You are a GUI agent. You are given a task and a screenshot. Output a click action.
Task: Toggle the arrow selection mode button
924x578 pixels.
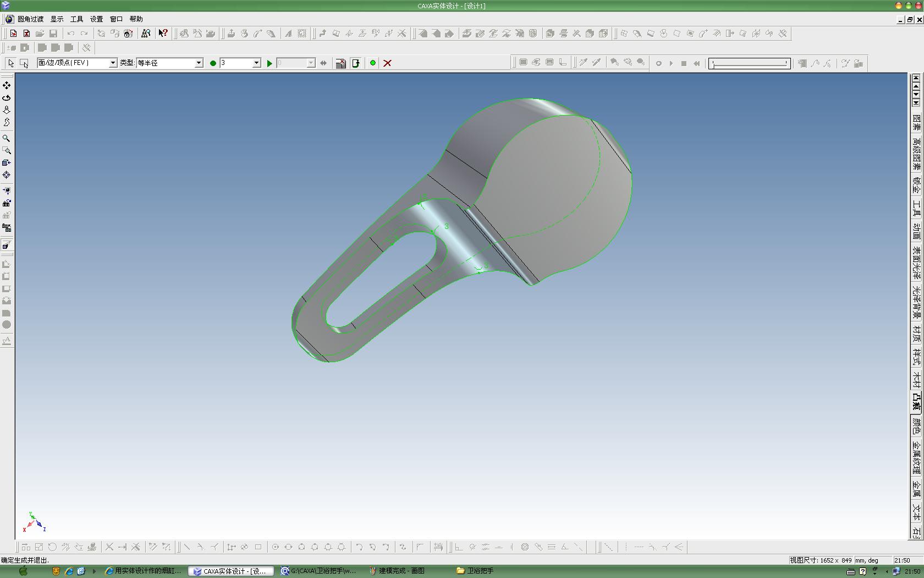pos(11,63)
